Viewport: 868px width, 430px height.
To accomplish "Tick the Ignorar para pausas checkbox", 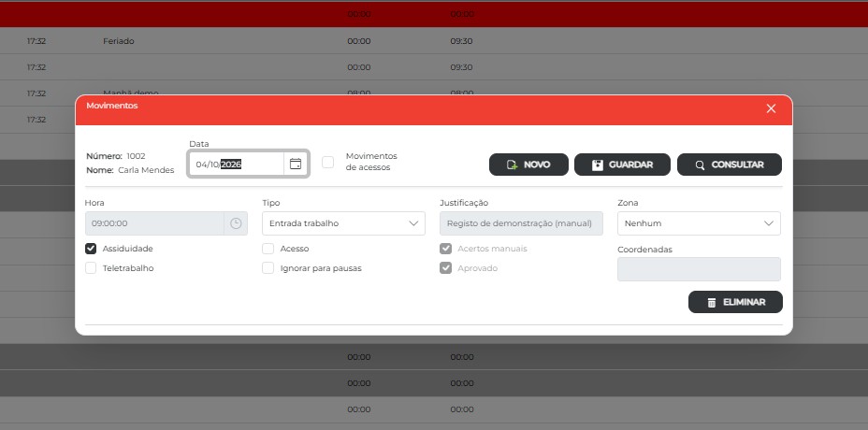I will coord(268,268).
